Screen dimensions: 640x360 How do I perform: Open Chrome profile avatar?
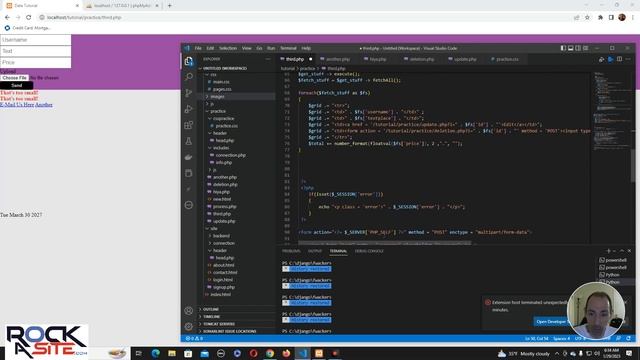pos(622,18)
